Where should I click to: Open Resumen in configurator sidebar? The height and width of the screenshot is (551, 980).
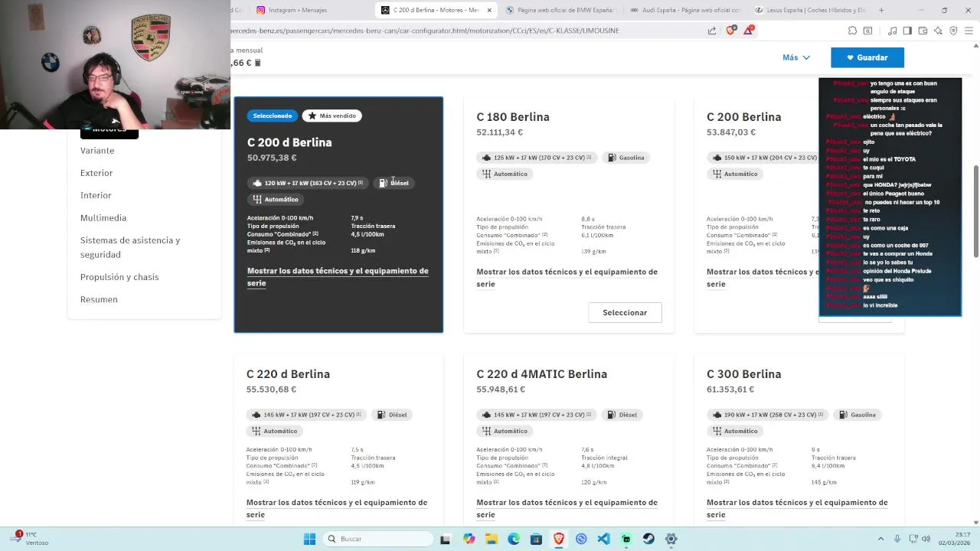tap(99, 299)
